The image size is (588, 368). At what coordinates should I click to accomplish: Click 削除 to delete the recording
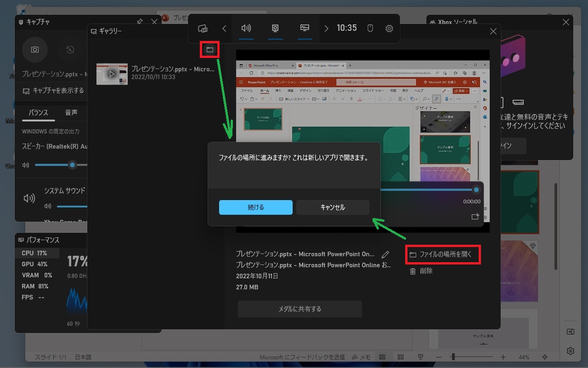pos(421,271)
